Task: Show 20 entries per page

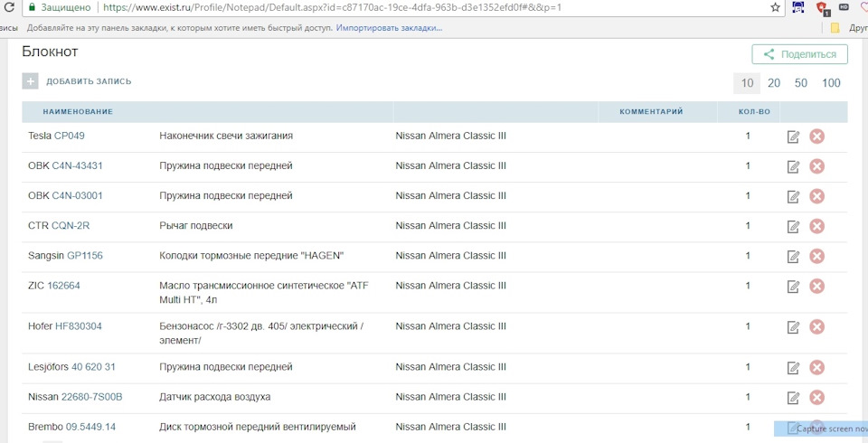Action: [x=774, y=83]
